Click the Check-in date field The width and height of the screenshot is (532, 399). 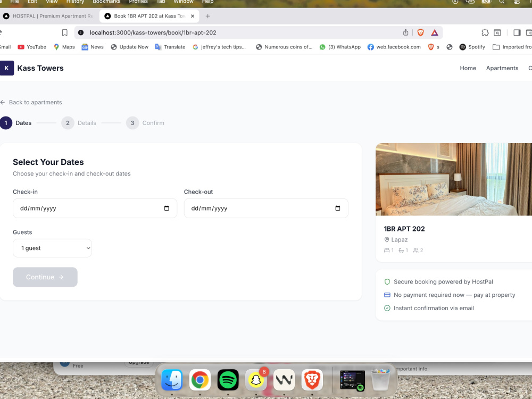[95, 209]
